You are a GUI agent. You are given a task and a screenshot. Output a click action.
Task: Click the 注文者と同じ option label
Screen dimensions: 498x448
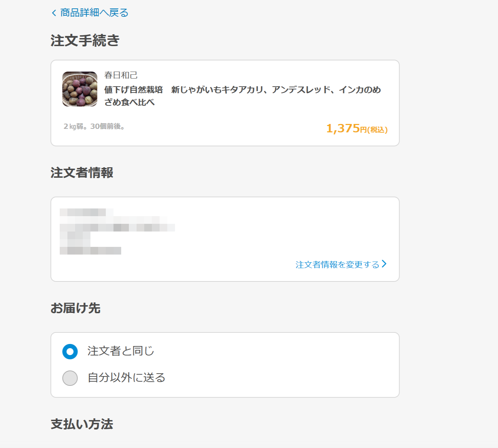(x=120, y=351)
